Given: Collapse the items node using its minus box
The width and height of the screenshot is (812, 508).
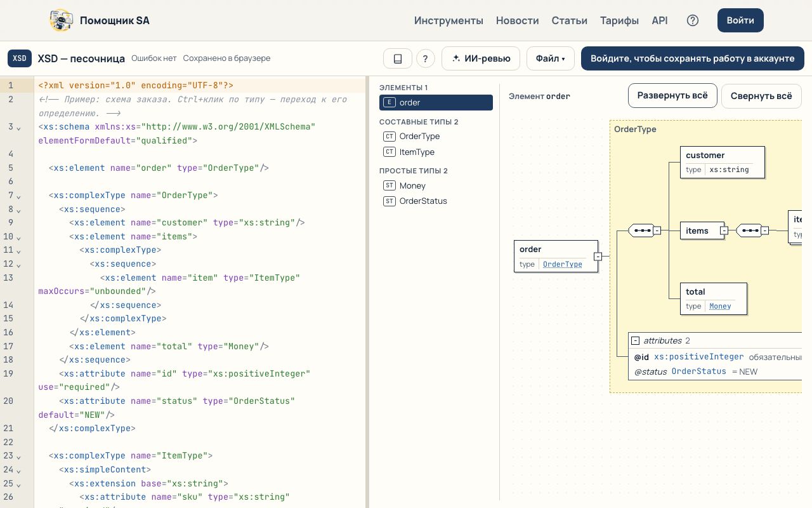Looking at the screenshot, I should point(724,231).
